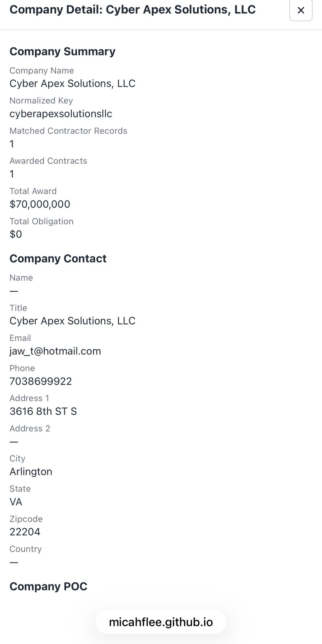Click the Awarded Contracts label
This screenshot has height=644, width=322.
(x=48, y=161)
